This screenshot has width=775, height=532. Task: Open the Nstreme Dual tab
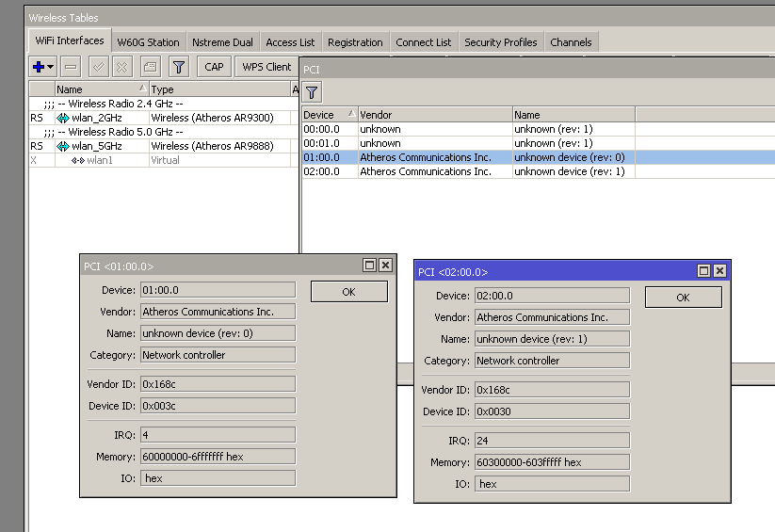pyautogui.click(x=222, y=42)
